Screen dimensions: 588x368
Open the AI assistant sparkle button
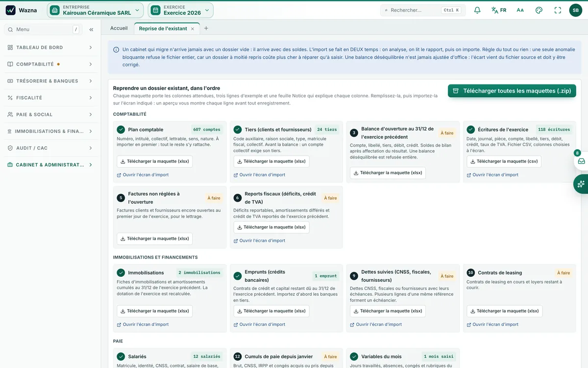[581, 184]
